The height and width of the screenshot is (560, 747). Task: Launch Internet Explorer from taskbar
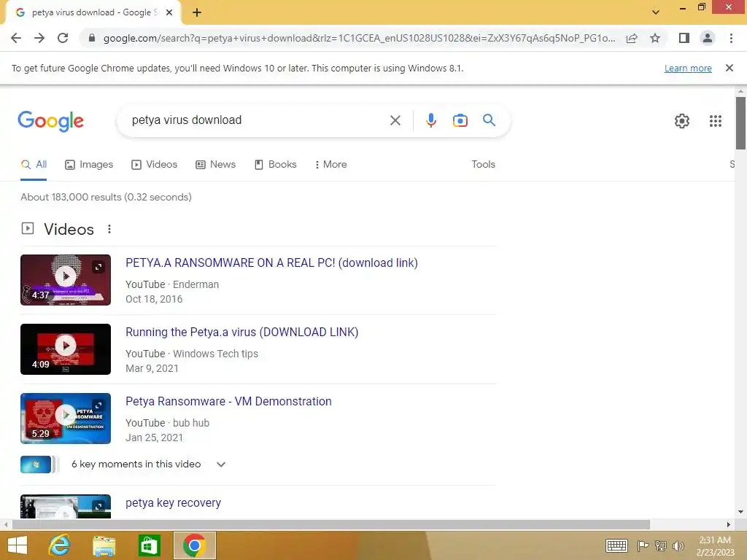pyautogui.click(x=60, y=545)
